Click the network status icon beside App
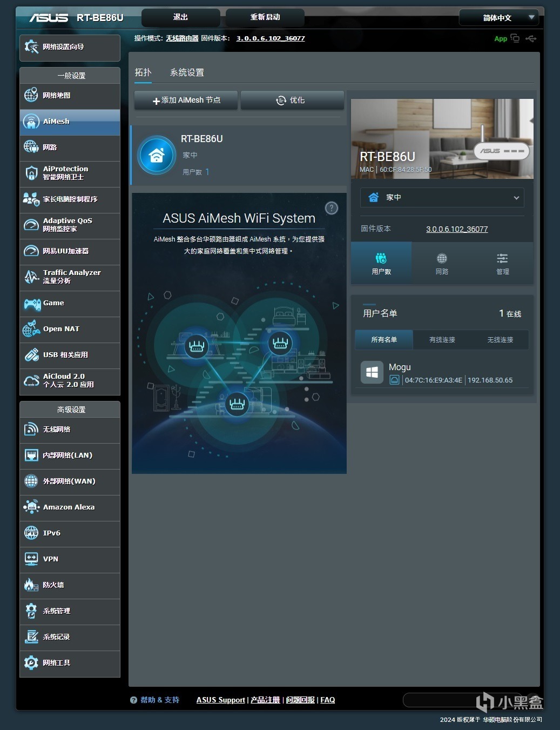560x730 pixels. [x=515, y=38]
